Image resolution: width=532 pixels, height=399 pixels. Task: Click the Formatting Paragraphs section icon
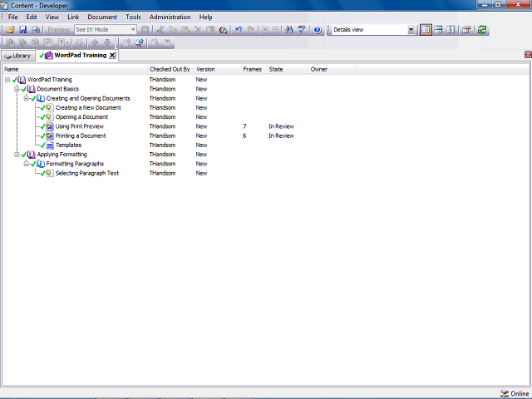(x=41, y=164)
